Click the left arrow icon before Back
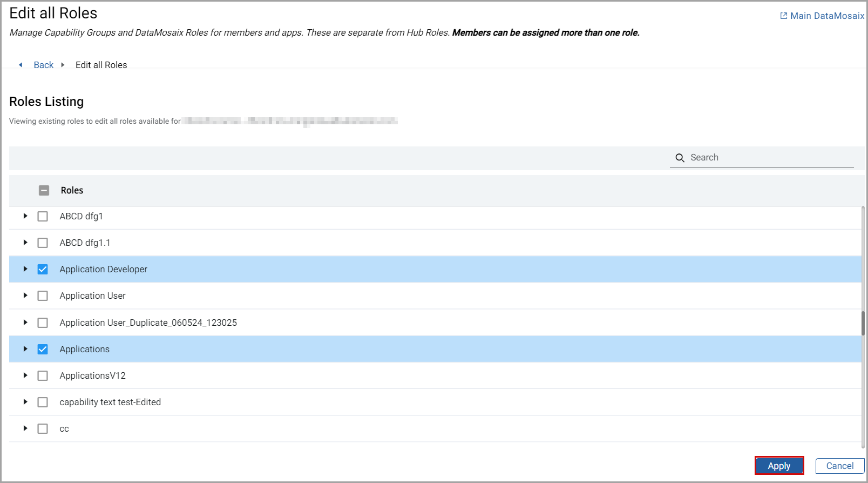The image size is (868, 483). 21,65
